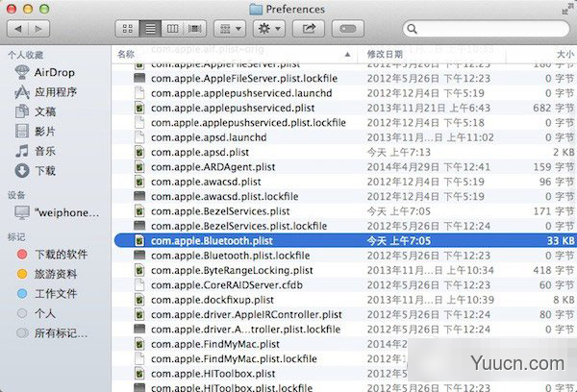This screenshot has height=392, width=577.
Task: Go back with the left arrow button
Action: point(18,29)
